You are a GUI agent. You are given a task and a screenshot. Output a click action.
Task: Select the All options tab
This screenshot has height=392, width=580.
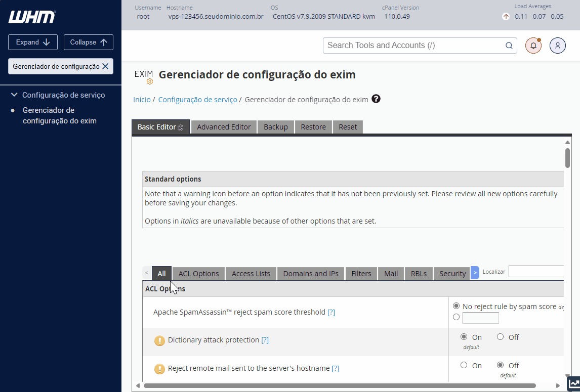click(x=161, y=274)
